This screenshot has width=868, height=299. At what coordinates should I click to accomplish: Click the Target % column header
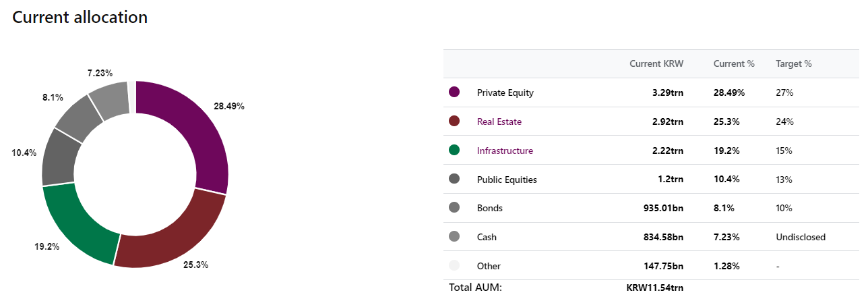(x=794, y=63)
